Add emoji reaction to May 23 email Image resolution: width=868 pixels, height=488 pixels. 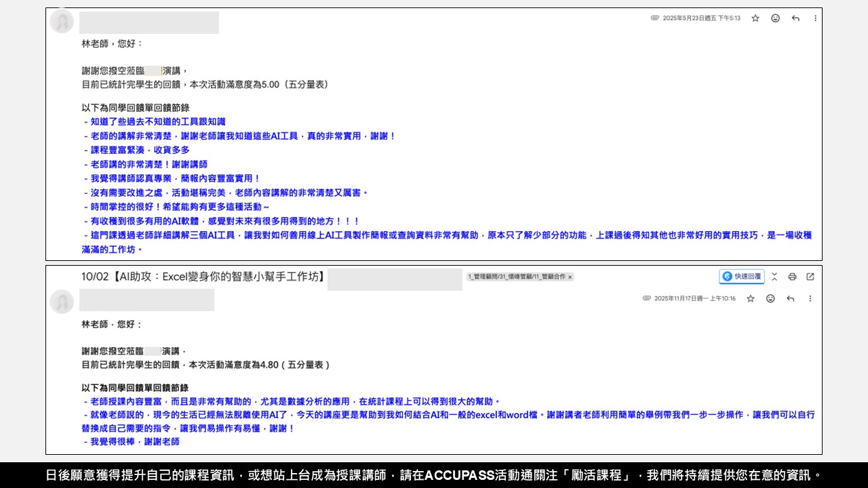pos(775,18)
